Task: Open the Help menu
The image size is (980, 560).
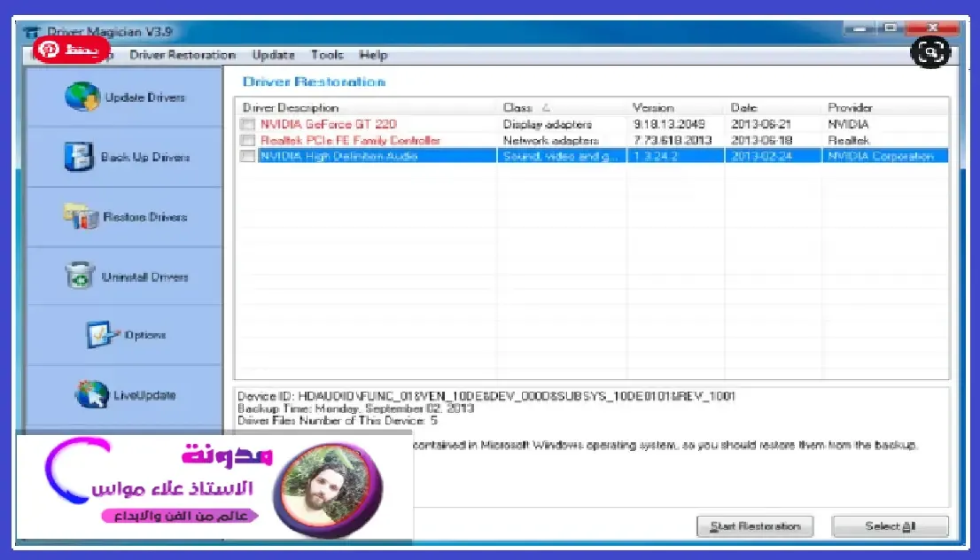Action: pos(373,55)
